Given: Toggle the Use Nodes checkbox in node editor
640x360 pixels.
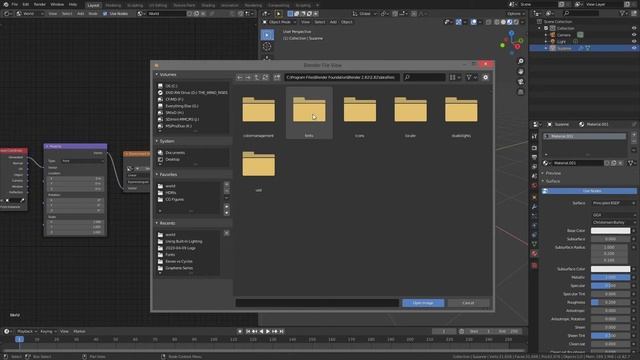Looking at the screenshot, I should (x=105, y=13).
